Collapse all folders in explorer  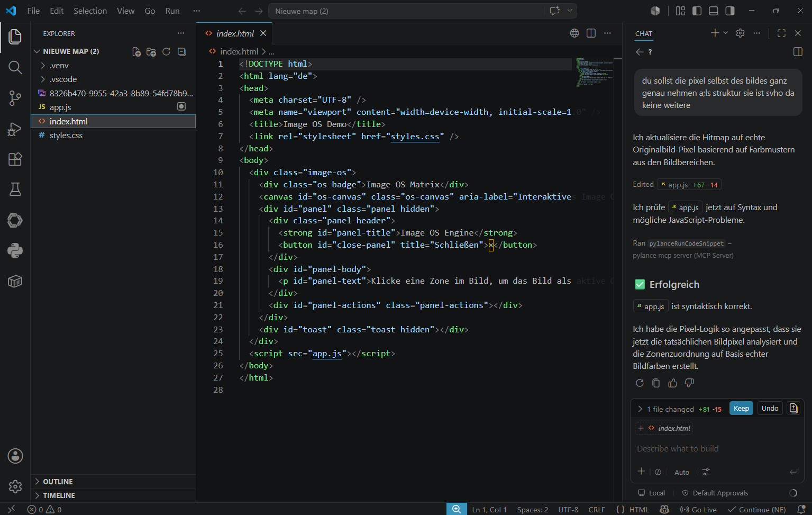181,51
